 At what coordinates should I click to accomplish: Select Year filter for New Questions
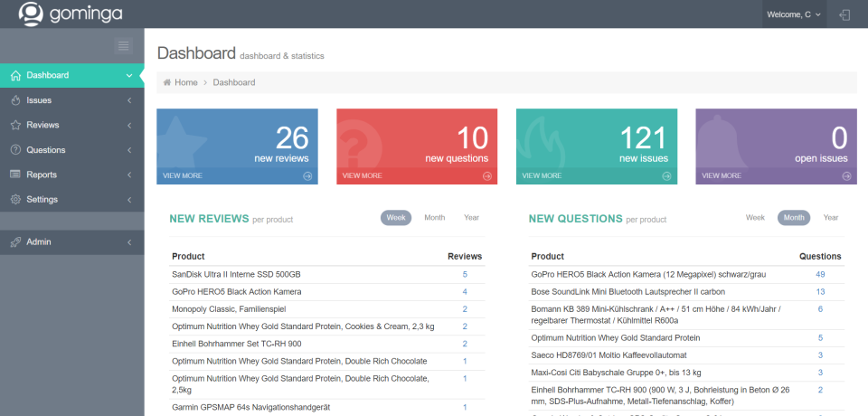831,218
